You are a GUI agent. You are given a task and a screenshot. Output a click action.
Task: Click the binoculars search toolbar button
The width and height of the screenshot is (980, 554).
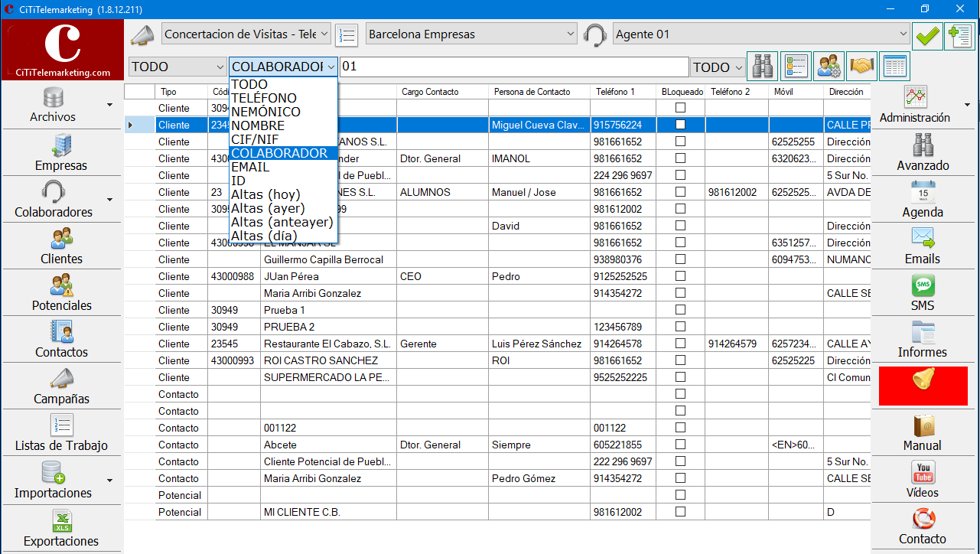point(763,67)
